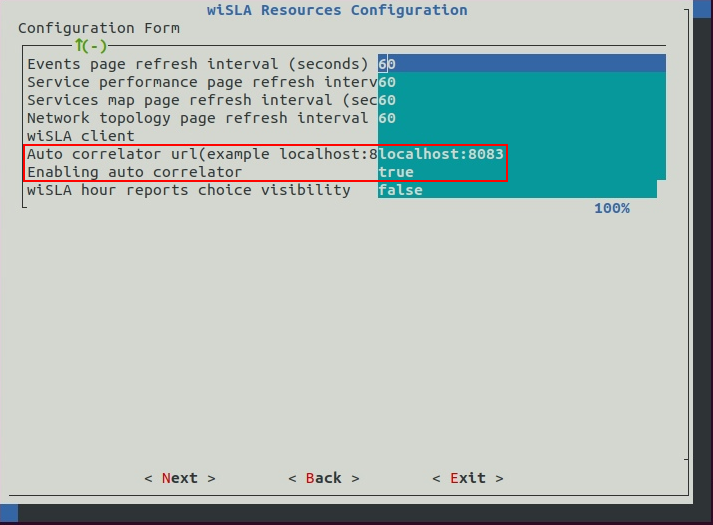Image resolution: width=713 pixels, height=525 pixels.
Task: Exit the configuration dialog
Action: pos(468,478)
